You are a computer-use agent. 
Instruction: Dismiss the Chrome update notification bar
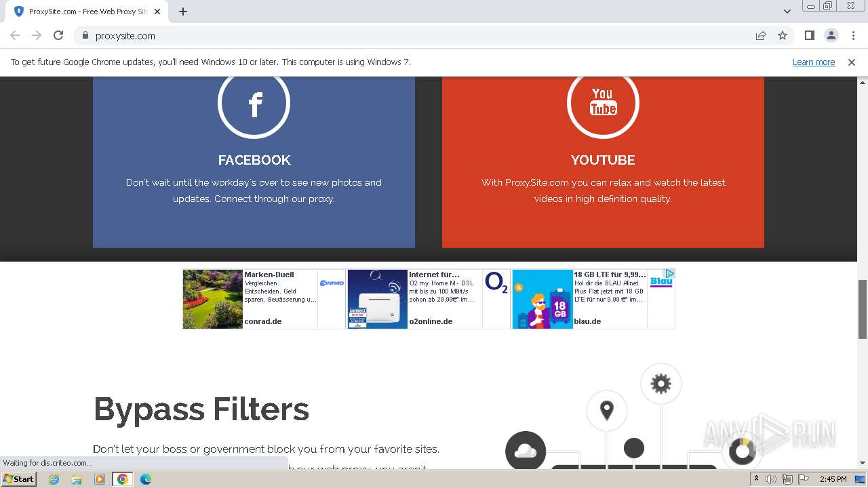tap(851, 62)
